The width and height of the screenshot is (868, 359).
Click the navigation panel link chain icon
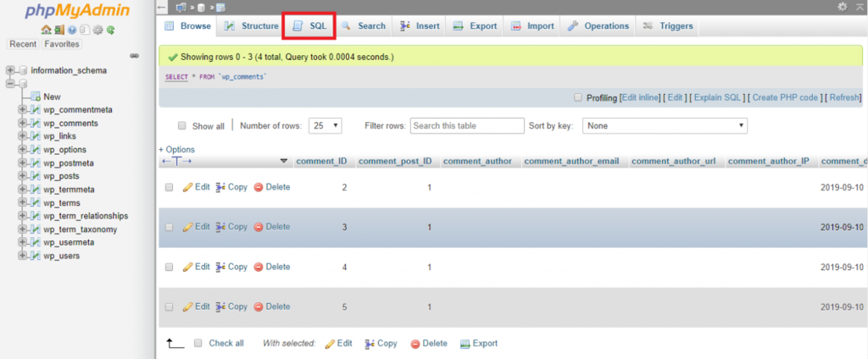click(x=134, y=56)
